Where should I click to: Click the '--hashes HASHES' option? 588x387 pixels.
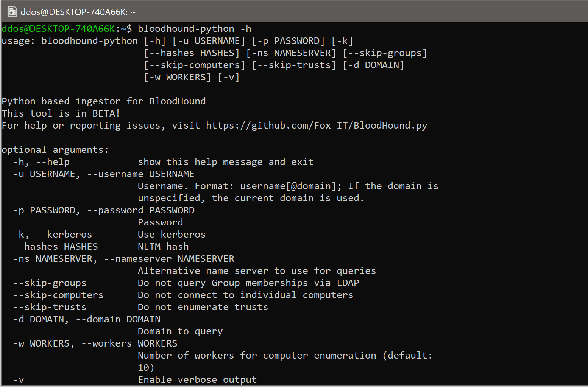tap(55, 247)
